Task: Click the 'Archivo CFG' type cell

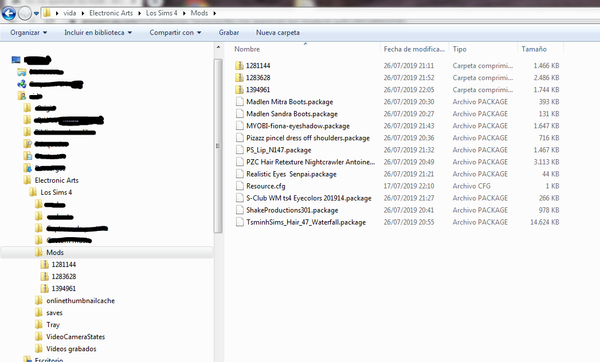Action: pyautogui.click(x=471, y=186)
